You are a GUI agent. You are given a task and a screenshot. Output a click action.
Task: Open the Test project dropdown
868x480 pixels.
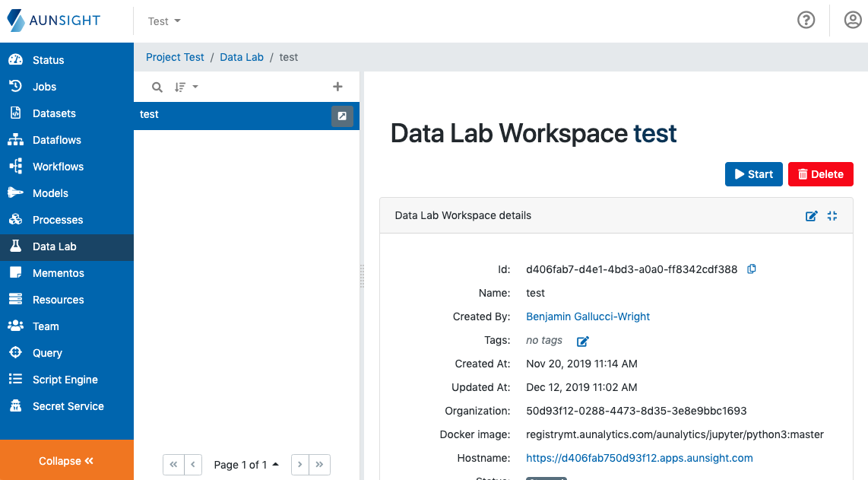point(163,21)
